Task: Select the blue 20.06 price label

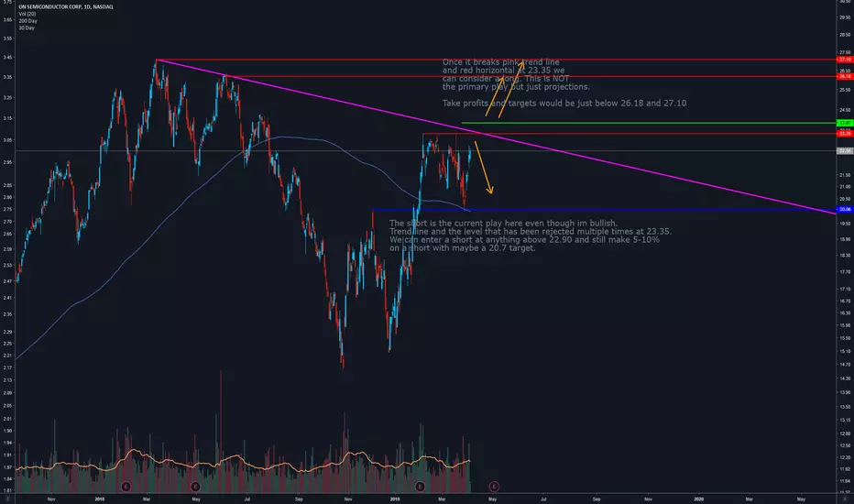Action: (x=845, y=209)
